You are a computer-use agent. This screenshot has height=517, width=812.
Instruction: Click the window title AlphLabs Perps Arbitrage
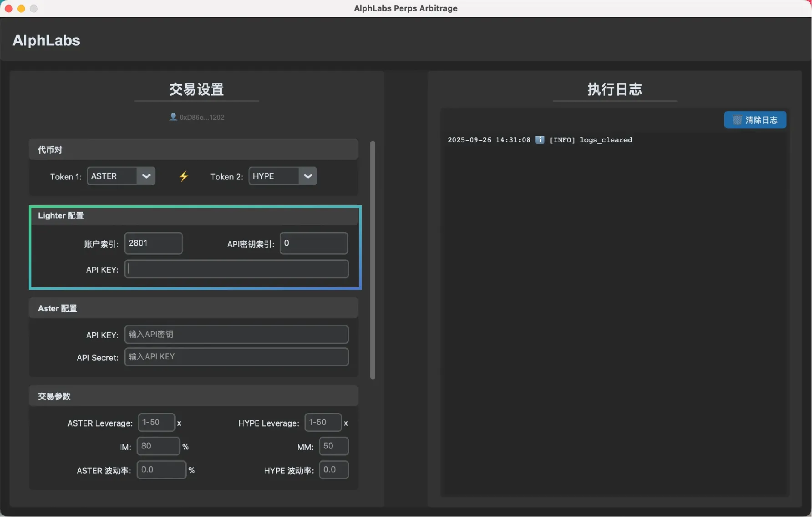click(x=406, y=8)
